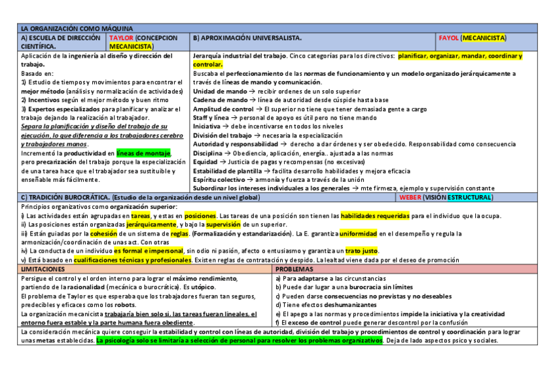The width and height of the screenshot is (555, 392).
Task: Click the highlighted word 'uniformidad'
Action: (x=358, y=233)
